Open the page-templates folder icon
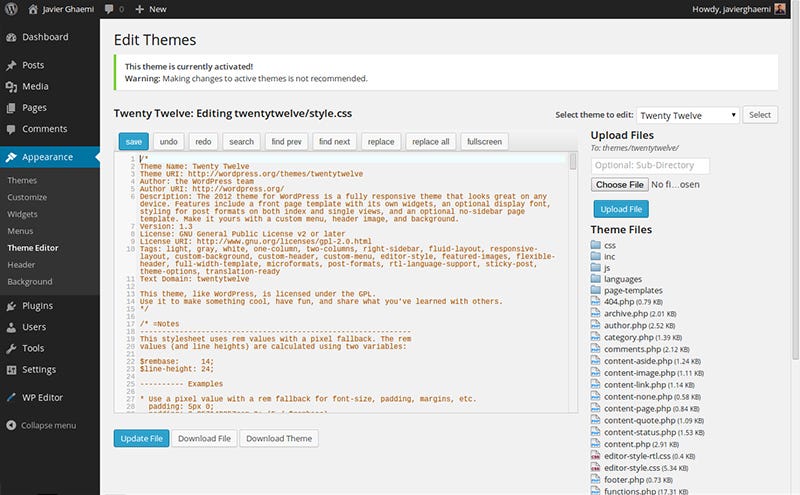The width and height of the screenshot is (800, 495). [x=595, y=289]
